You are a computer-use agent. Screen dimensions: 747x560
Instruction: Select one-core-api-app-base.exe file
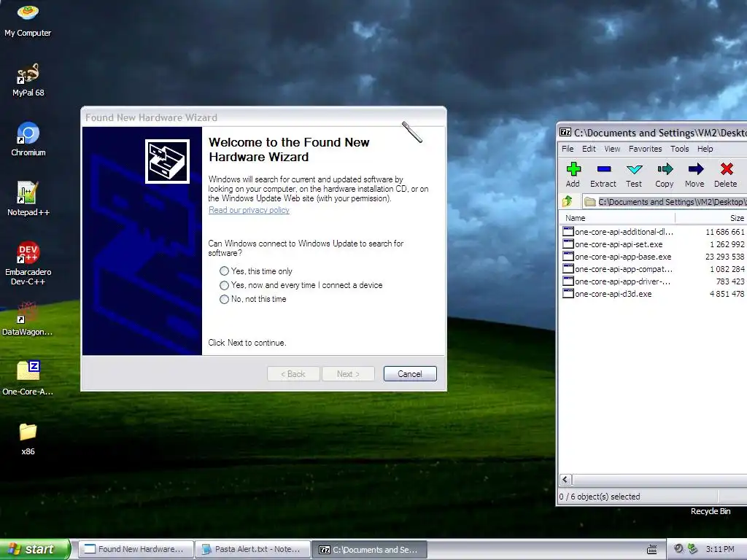tap(617, 257)
